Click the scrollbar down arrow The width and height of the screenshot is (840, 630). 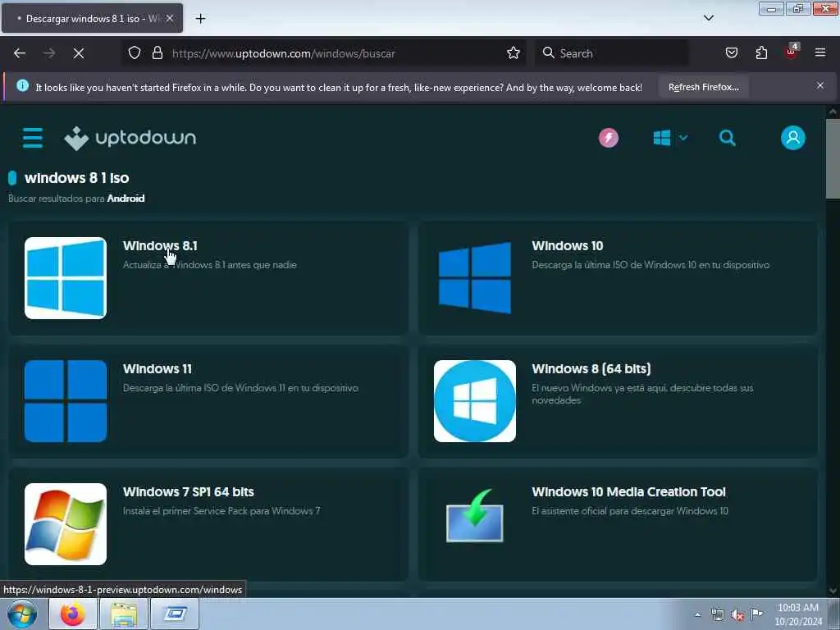[x=832, y=591]
